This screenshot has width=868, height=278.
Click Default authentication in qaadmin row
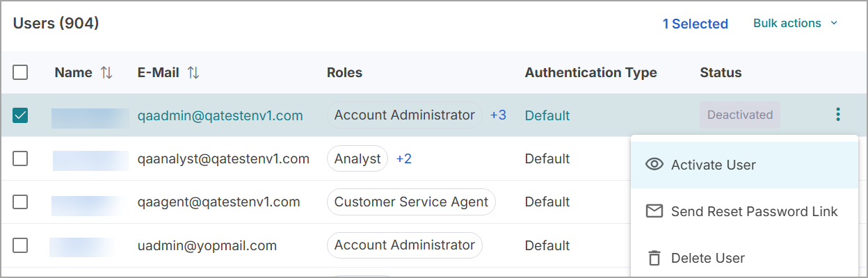click(x=547, y=115)
